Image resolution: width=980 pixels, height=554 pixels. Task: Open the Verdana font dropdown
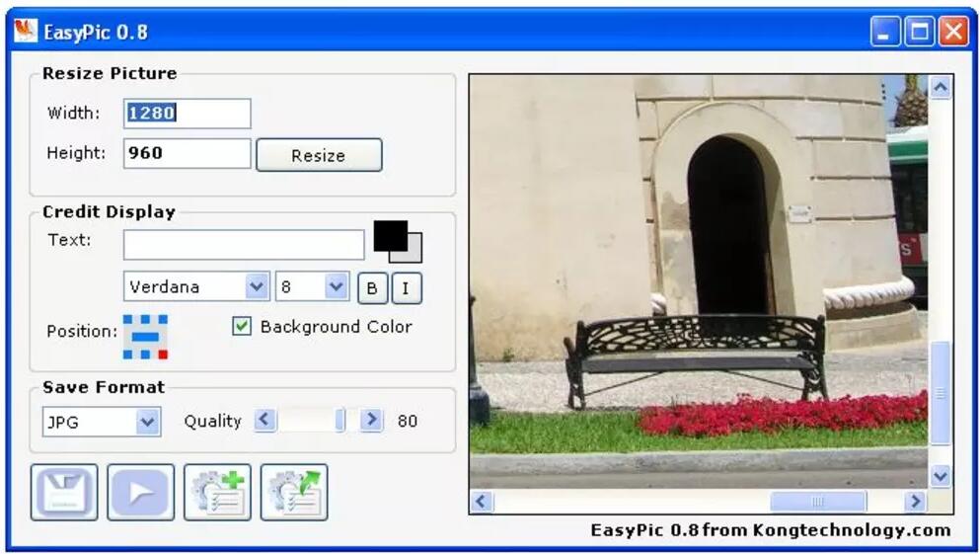tap(257, 286)
